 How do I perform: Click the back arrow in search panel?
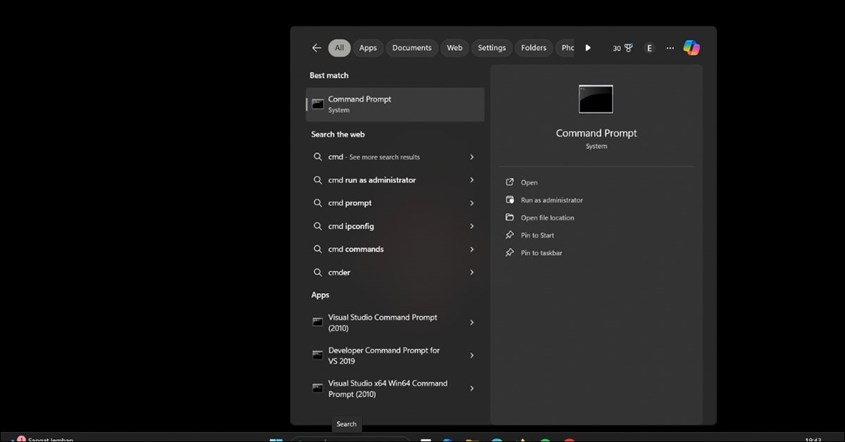tap(316, 48)
